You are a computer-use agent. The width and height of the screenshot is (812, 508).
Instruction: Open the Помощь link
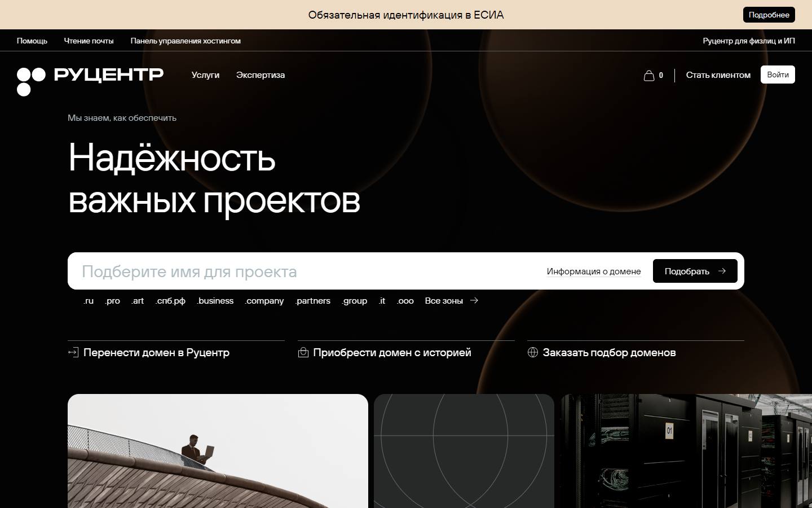click(x=32, y=41)
